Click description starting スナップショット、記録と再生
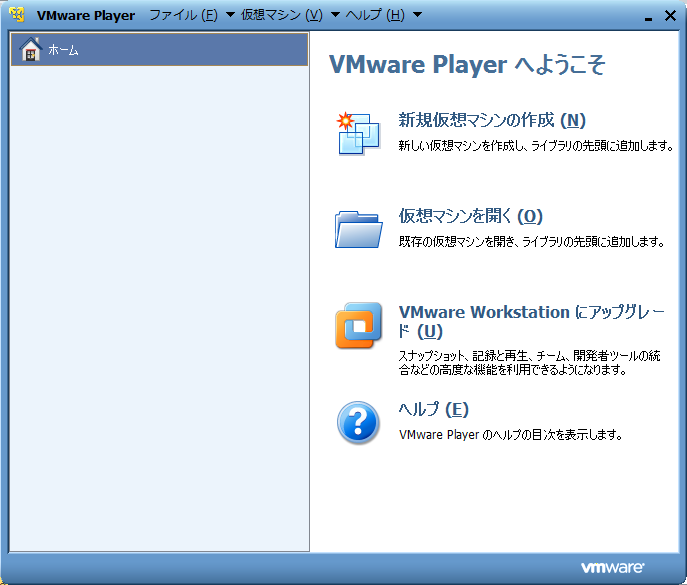 point(529,362)
